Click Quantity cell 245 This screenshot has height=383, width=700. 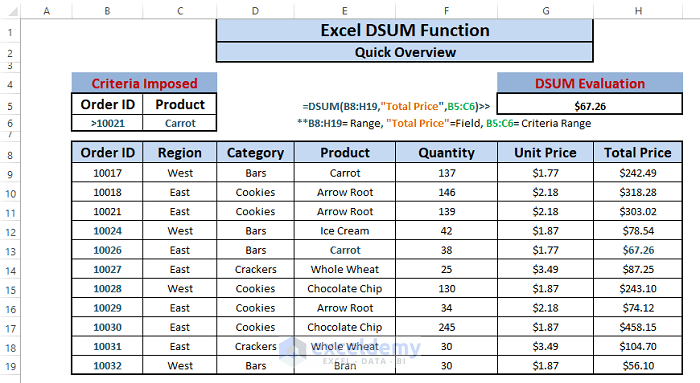(x=446, y=327)
